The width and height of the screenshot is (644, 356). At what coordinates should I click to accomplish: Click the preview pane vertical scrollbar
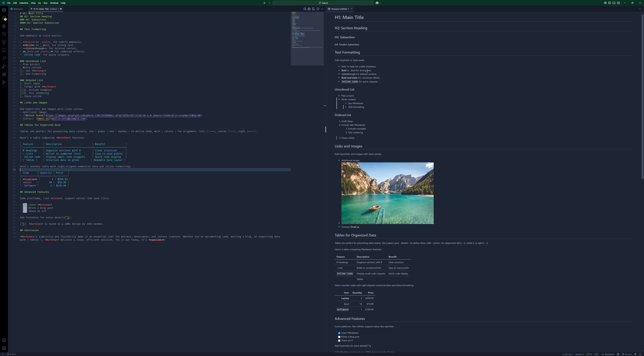click(x=642, y=96)
